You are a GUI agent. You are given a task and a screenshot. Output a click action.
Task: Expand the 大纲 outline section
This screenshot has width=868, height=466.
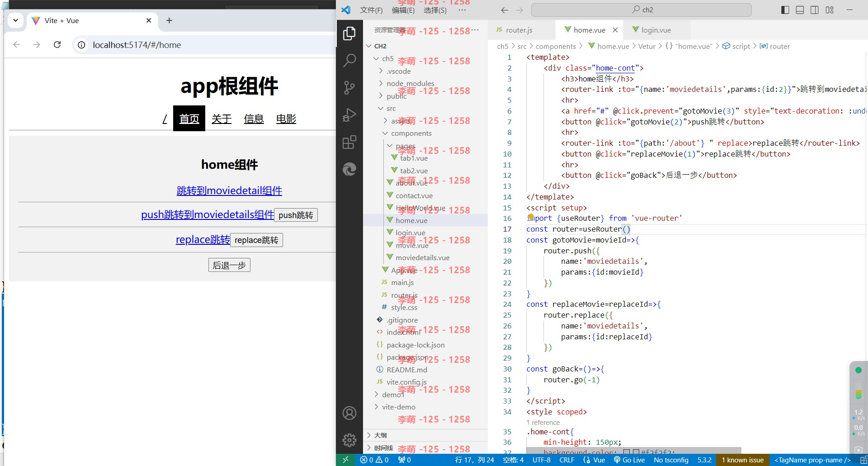tap(425, 435)
